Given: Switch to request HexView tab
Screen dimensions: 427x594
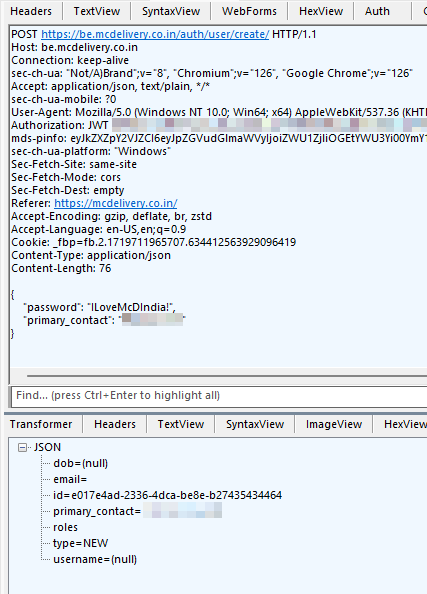Looking at the screenshot, I should click(321, 11).
